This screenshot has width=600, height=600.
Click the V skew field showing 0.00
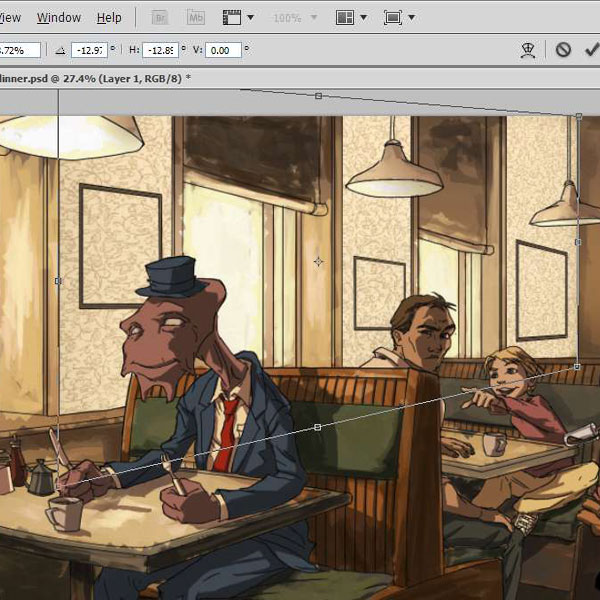[223, 50]
